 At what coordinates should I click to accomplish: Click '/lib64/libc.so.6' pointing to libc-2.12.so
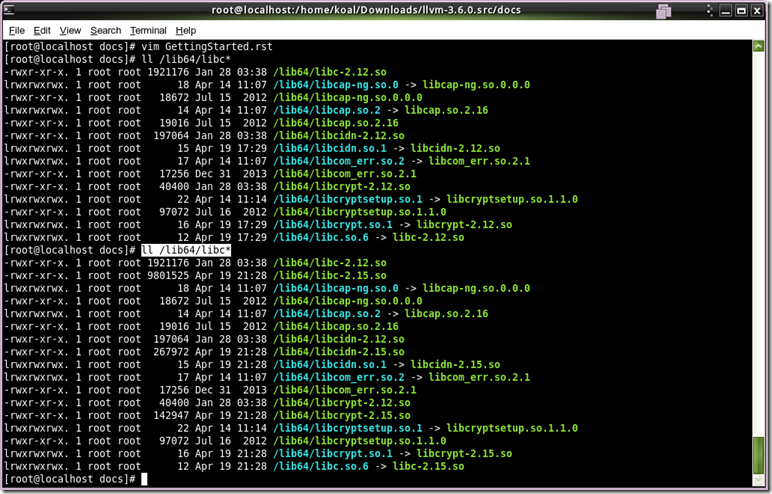[321, 237]
